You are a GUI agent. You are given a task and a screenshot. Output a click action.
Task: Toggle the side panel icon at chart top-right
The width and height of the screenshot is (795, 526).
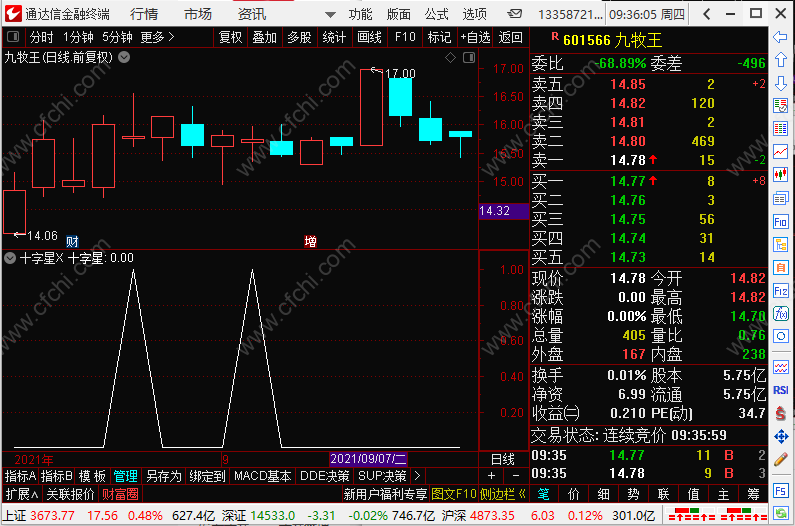click(469, 57)
